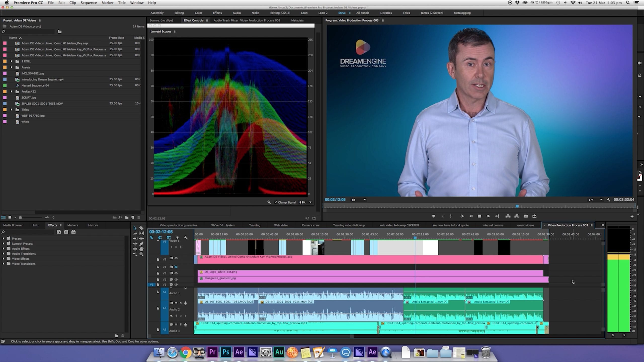The image size is (644, 362).
Task: Open Web video sequence tab
Action: [281, 225]
